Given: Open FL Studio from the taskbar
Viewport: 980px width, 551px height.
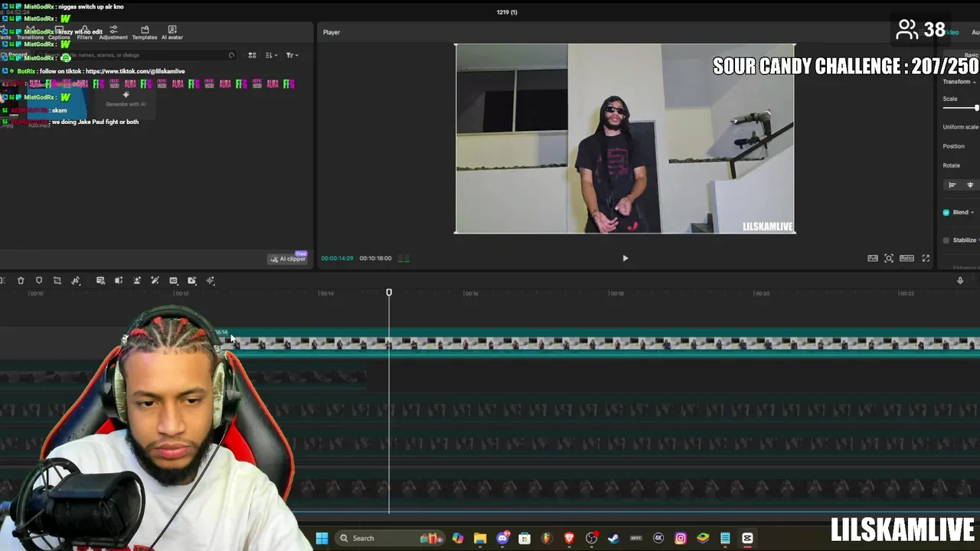Looking at the screenshot, I should click(x=547, y=538).
